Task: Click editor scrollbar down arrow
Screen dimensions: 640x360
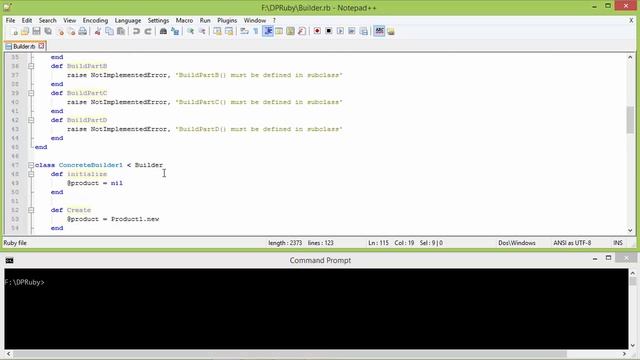Action: pyautogui.click(x=630, y=230)
